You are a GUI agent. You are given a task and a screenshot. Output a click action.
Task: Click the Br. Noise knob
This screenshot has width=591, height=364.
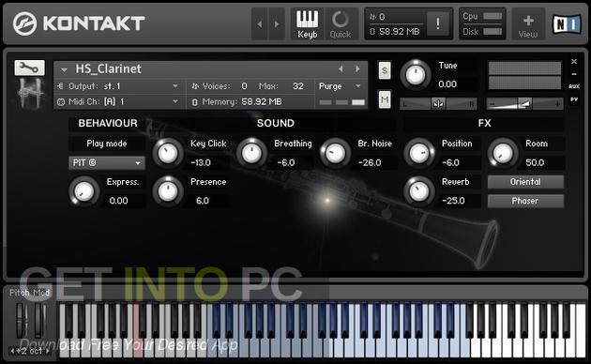coord(336,153)
